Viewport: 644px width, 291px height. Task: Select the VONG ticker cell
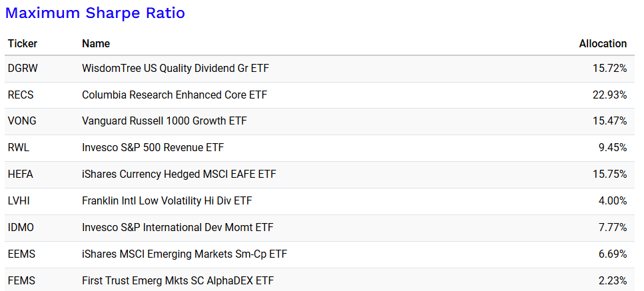(x=22, y=121)
